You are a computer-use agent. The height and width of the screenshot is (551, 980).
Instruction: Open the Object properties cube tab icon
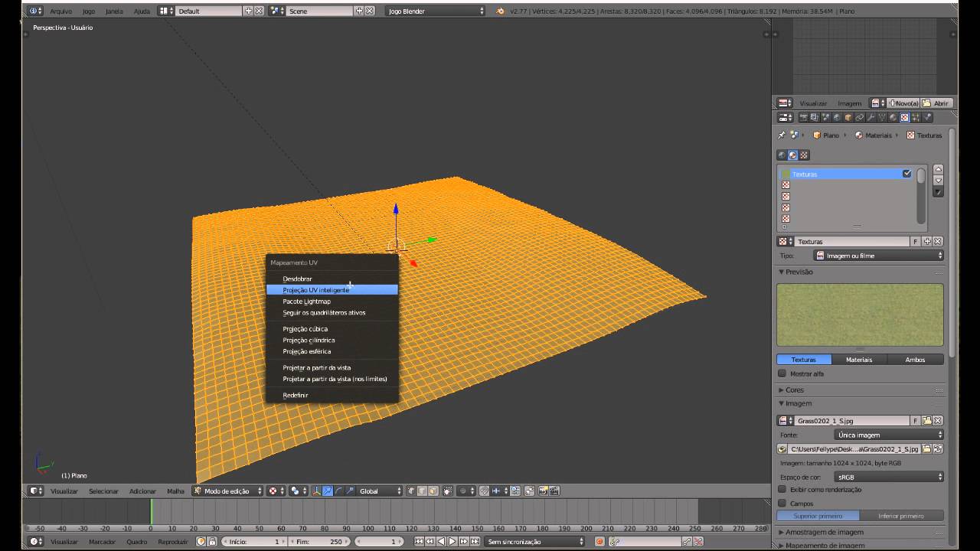(848, 118)
